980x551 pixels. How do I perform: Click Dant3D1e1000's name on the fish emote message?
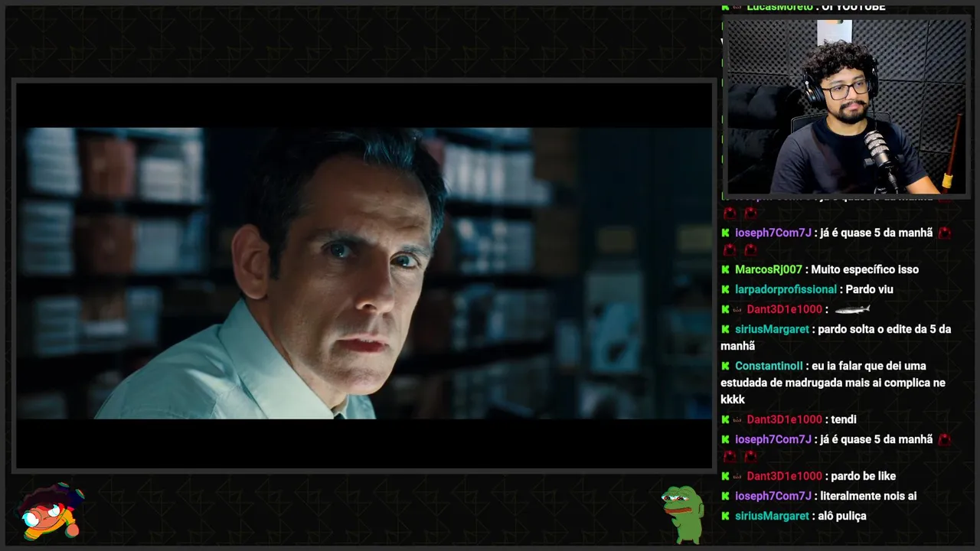coord(785,309)
